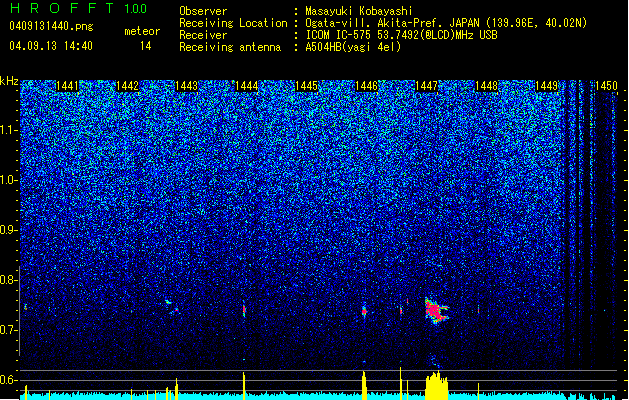The height and width of the screenshot is (400, 629).
Task: Click receiver ICOM IC-575 53.7492 MHz text
Action: pos(401,35)
